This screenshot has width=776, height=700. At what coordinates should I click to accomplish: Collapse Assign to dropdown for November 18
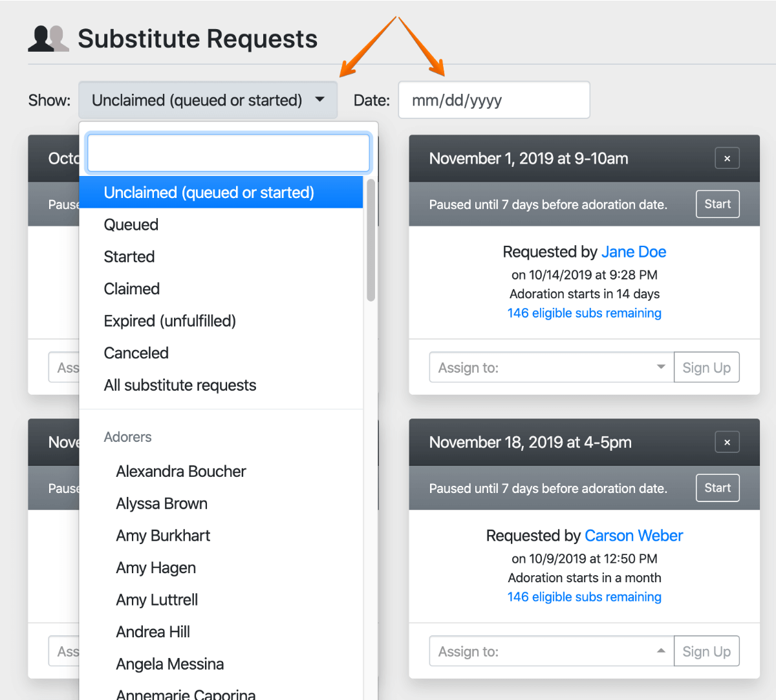551,651
